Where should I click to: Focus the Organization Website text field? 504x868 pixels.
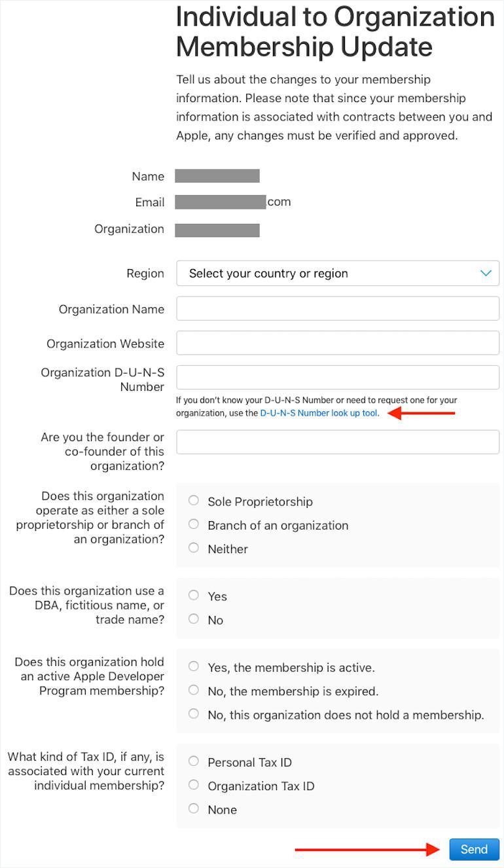pyautogui.click(x=338, y=343)
